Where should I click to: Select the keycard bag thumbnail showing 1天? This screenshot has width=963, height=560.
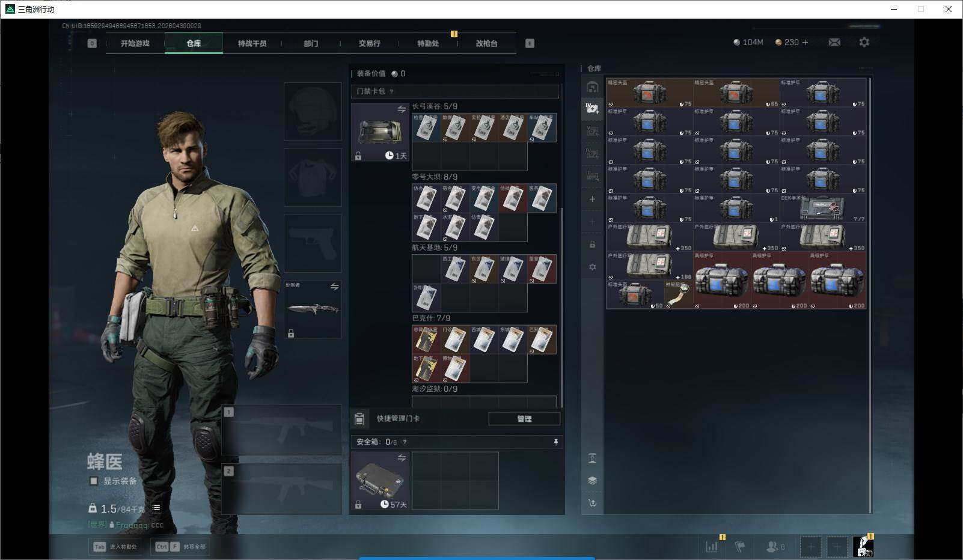click(x=380, y=132)
